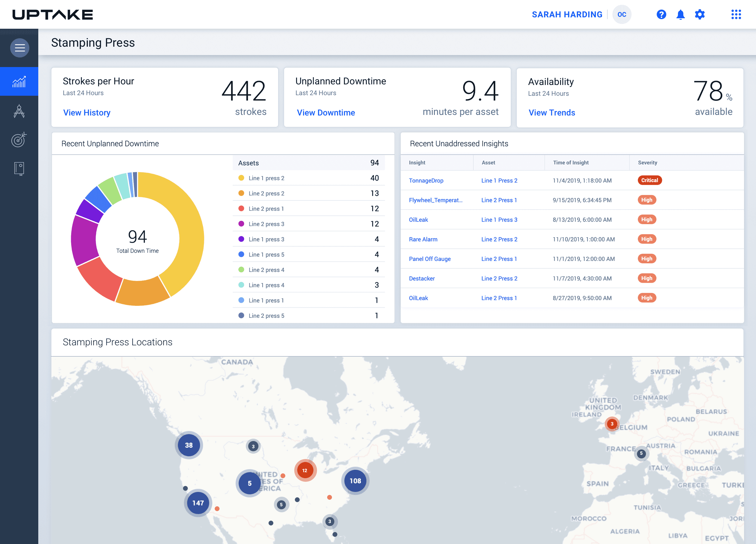Click the OC user avatar
756x544 pixels.
pyautogui.click(x=622, y=14)
